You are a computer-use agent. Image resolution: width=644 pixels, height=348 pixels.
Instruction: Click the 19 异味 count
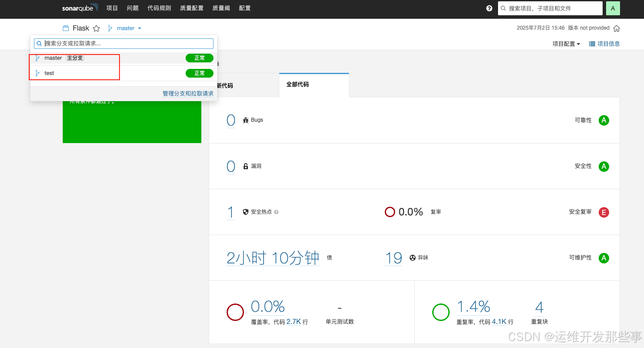(x=393, y=258)
